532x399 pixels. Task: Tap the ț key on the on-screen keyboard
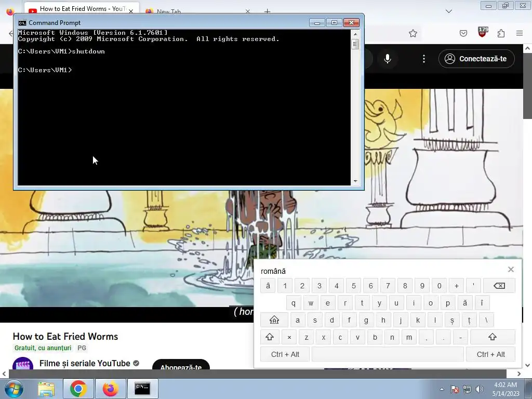469,320
